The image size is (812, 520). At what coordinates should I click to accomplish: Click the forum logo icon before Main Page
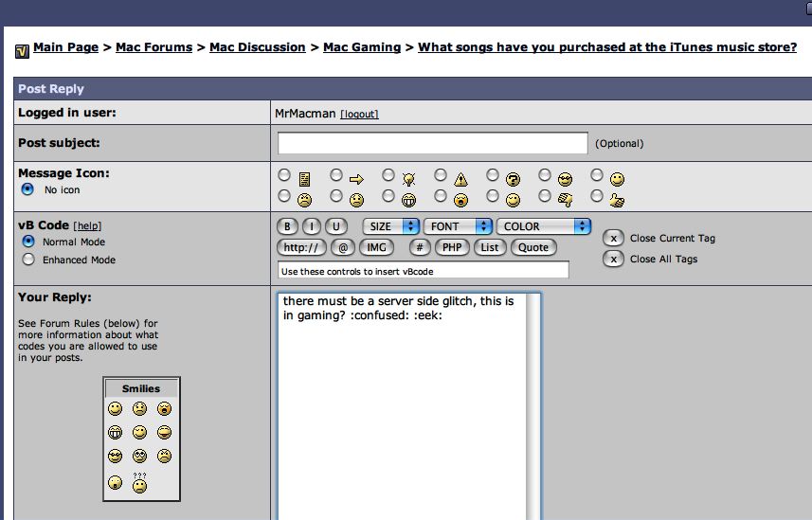tap(23, 51)
